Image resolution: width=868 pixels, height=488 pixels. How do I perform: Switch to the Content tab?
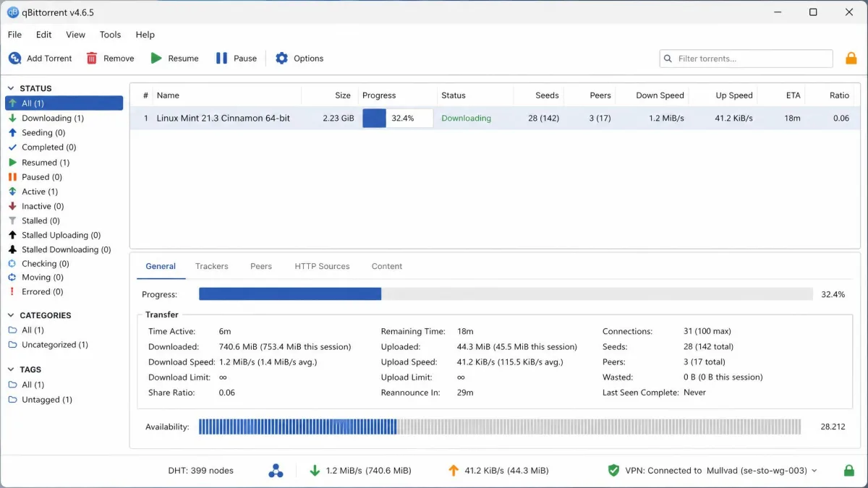[387, 266]
